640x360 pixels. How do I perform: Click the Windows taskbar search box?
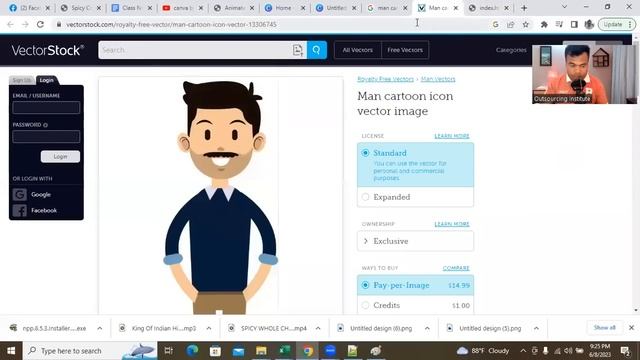[x=90, y=351]
